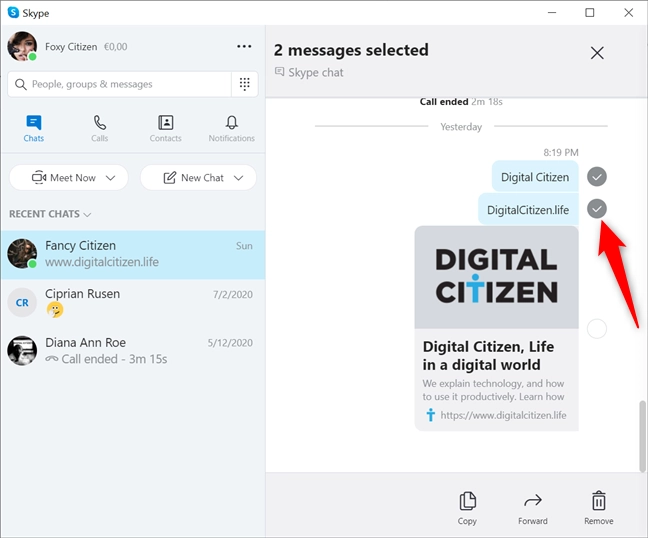
Task: Click the emoji in Ciprian Rusen's chat
Action: (55, 309)
